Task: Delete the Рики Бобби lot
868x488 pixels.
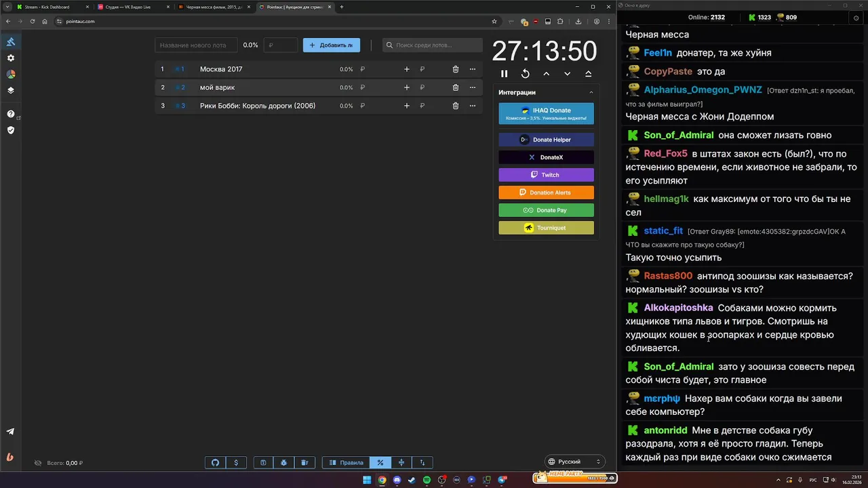Action: [456, 106]
